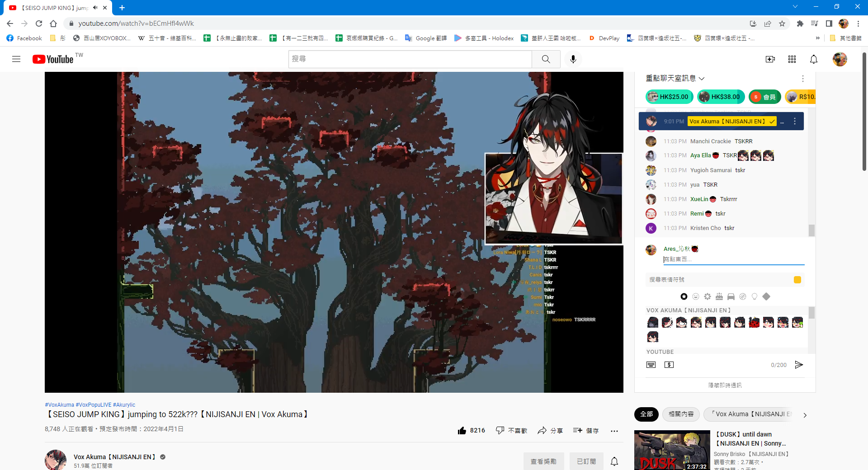Screen dimensions: 868x470
Task: Mute the tab audio speaker icon
Action: tap(95, 8)
